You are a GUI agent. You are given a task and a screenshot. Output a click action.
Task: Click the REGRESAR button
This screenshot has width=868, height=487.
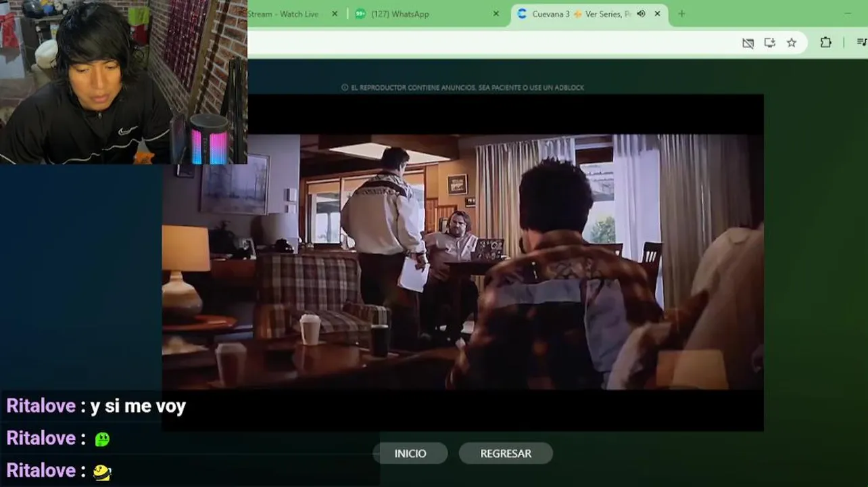click(506, 454)
